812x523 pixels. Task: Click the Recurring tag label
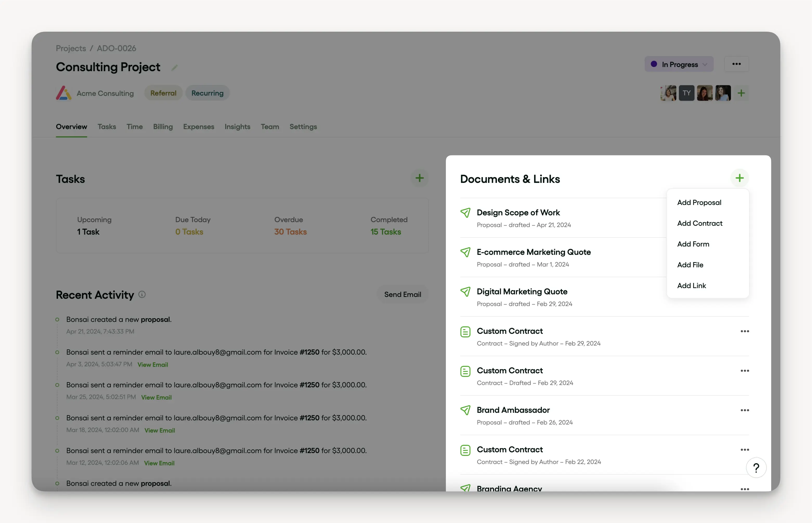pyautogui.click(x=207, y=93)
